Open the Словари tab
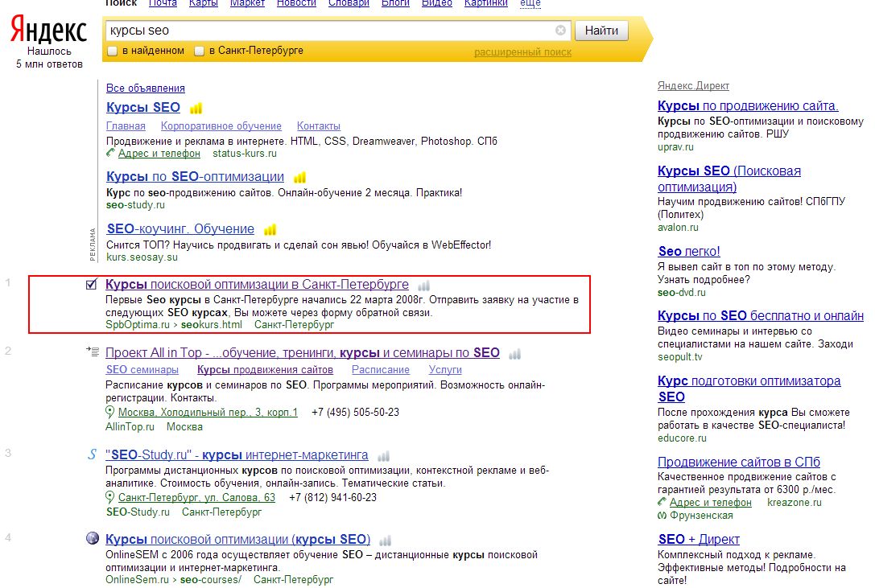The image size is (875, 588). pyautogui.click(x=349, y=3)
